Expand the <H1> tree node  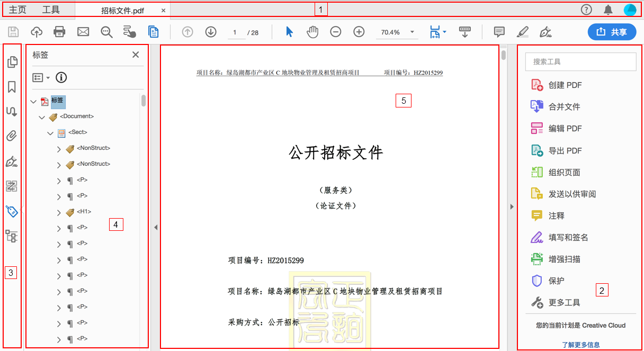coord(59,213)
